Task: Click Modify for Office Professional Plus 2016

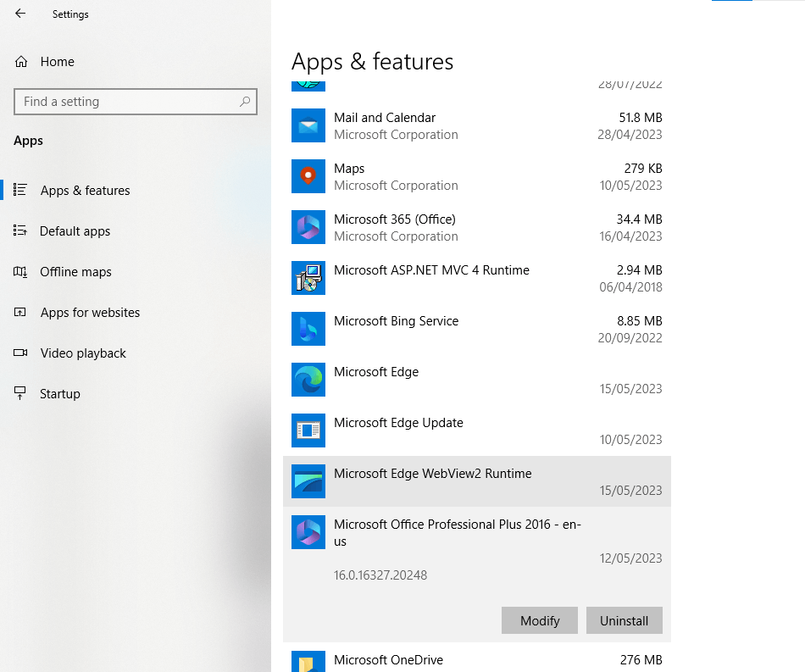Action: pyautogui.click(x=540, y=620)
